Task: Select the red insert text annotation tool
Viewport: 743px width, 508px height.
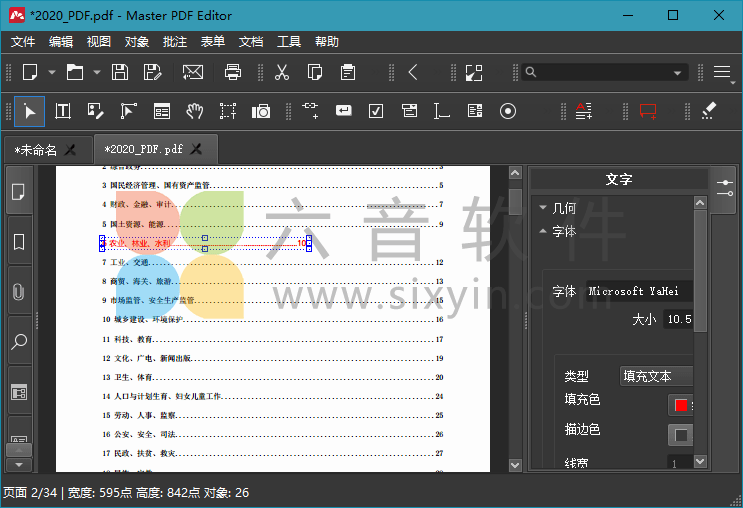Action: (584, 111)
